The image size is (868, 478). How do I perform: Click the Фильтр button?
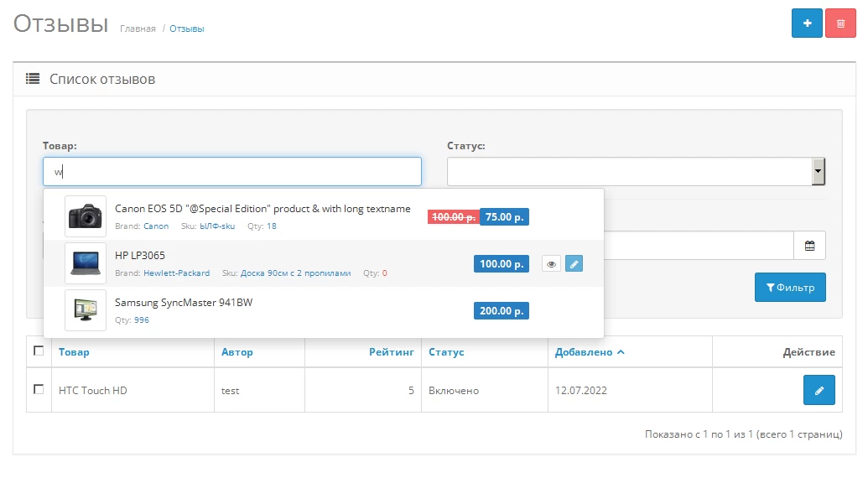pos(790,287)
